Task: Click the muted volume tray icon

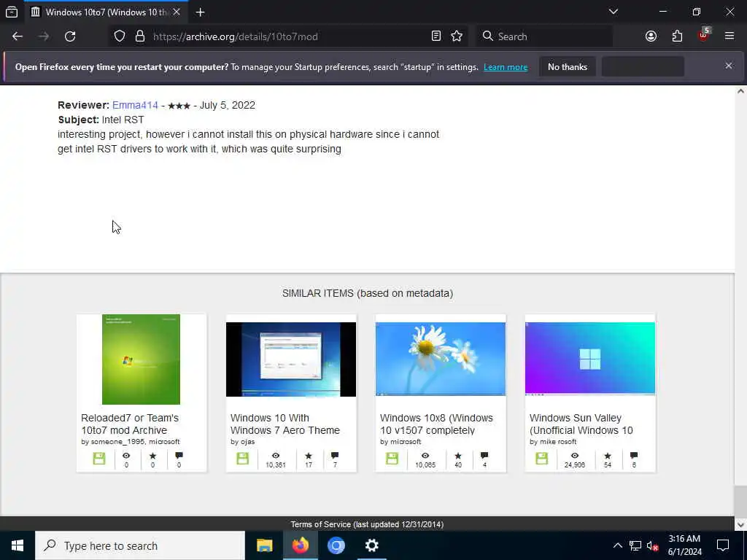Action: 652,545
